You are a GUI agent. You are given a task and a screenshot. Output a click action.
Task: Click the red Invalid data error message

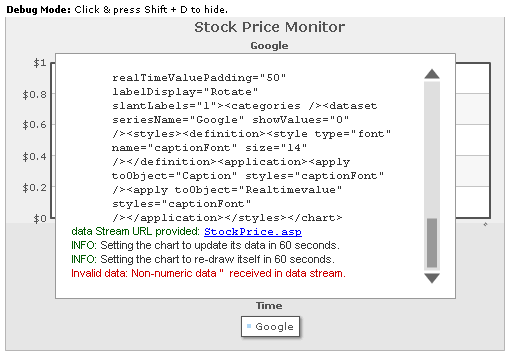pos(208,273)
